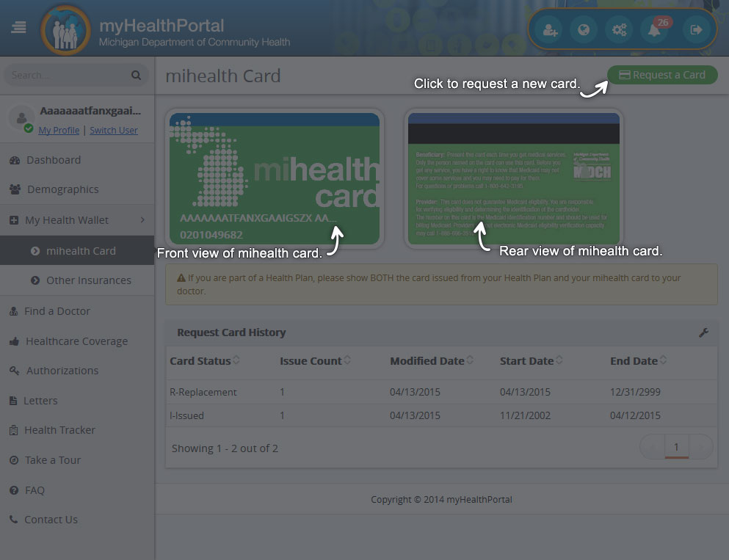729x560 pixels.
Task: Click the I-Issued status cell
Action: click(187, 416)
